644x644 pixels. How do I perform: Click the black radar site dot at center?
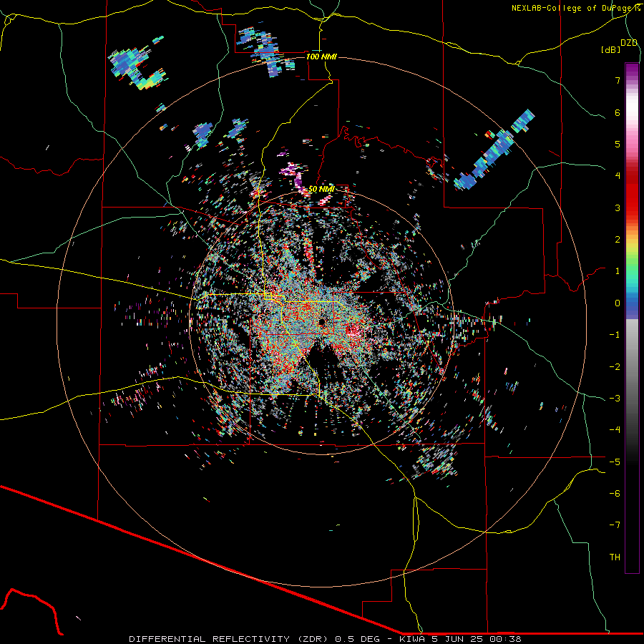[321, 321]
